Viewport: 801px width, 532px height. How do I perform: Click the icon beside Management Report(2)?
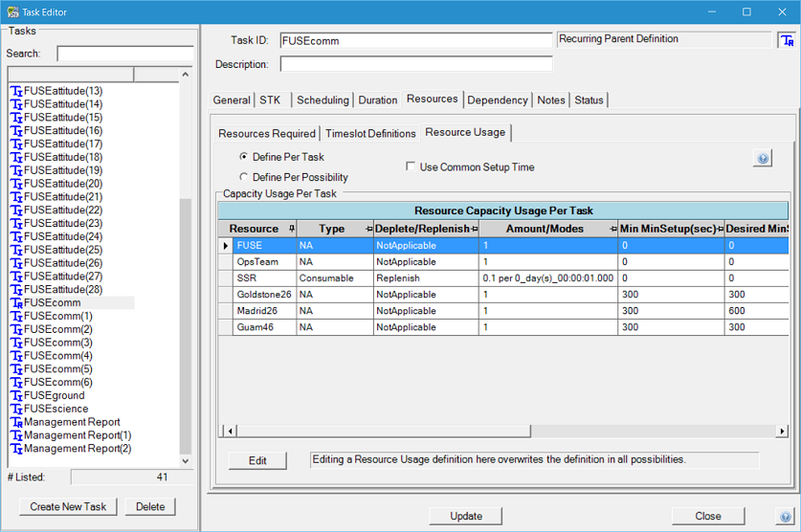(x=16, y=449)
